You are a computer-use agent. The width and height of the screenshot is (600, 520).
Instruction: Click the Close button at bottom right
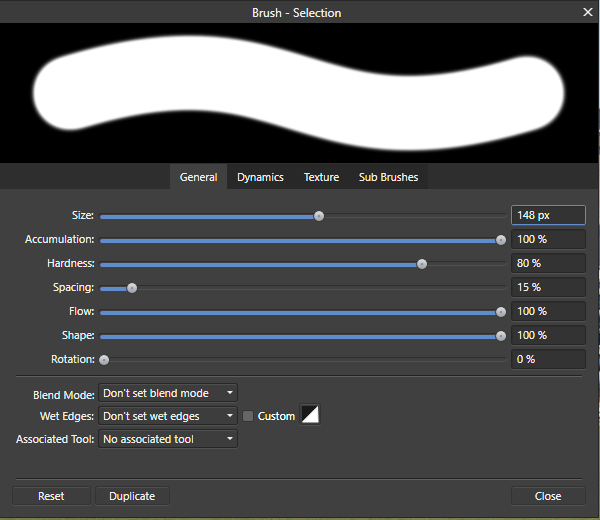pos(547,496)
